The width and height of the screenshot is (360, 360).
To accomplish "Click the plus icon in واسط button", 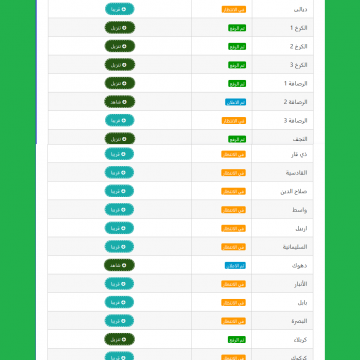I will (123, 210).
